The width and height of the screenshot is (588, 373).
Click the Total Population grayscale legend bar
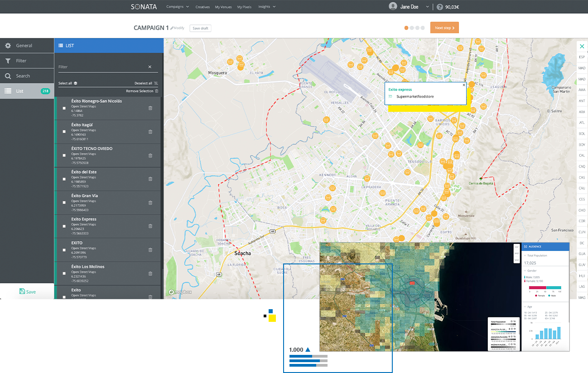click(x=503, y=324)
